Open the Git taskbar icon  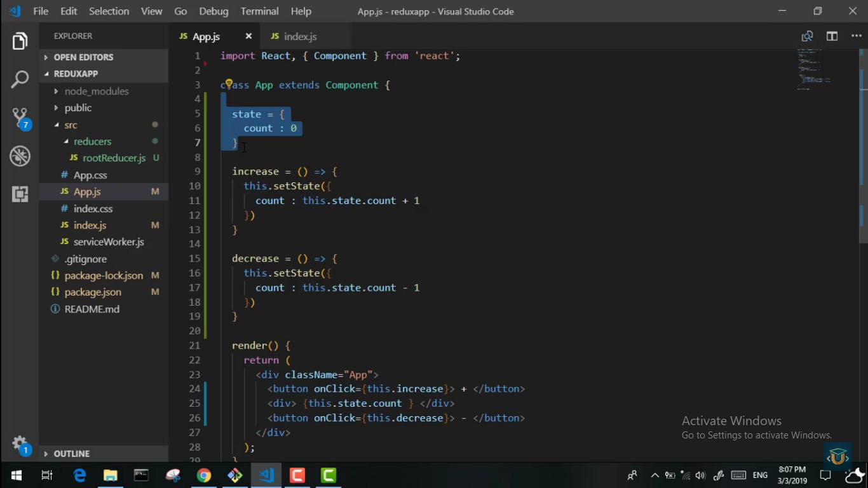point(235,475)
